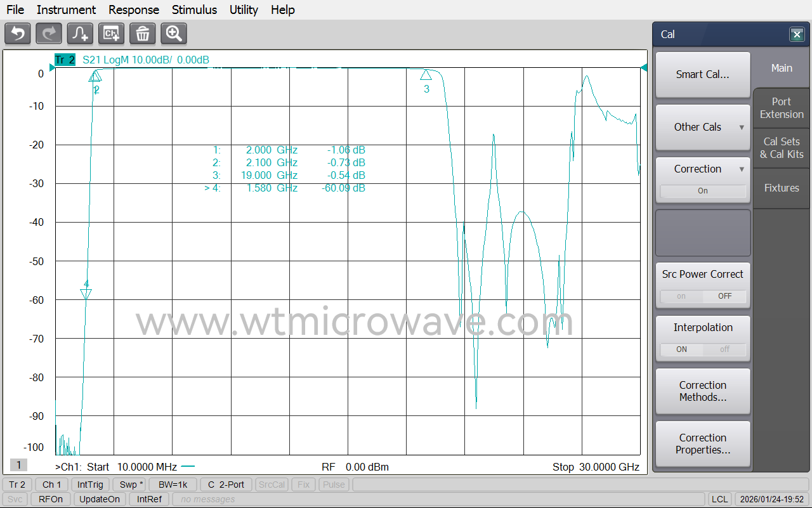812x508 pixels.
Task: Turn Correction off
Action: (x=703, y=190)
